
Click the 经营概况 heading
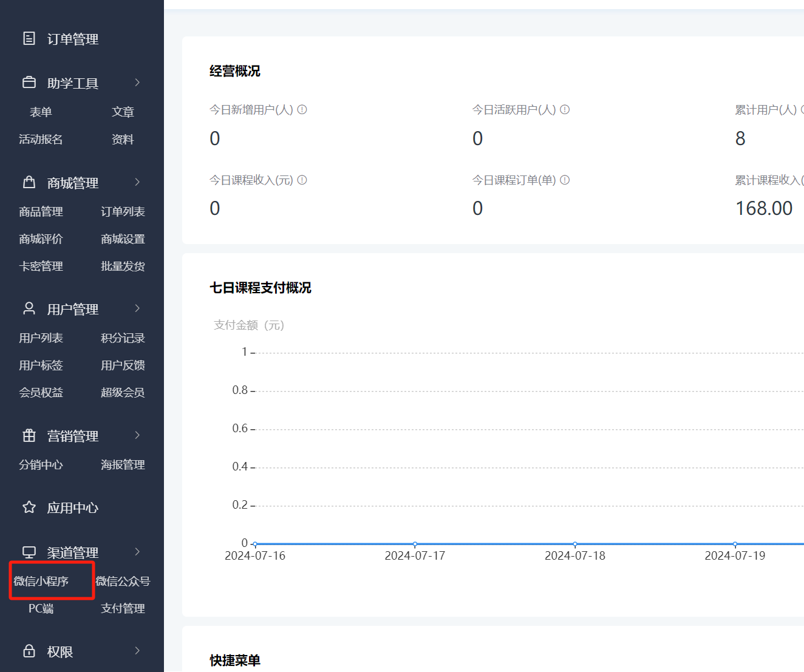(x=235, y=71)
